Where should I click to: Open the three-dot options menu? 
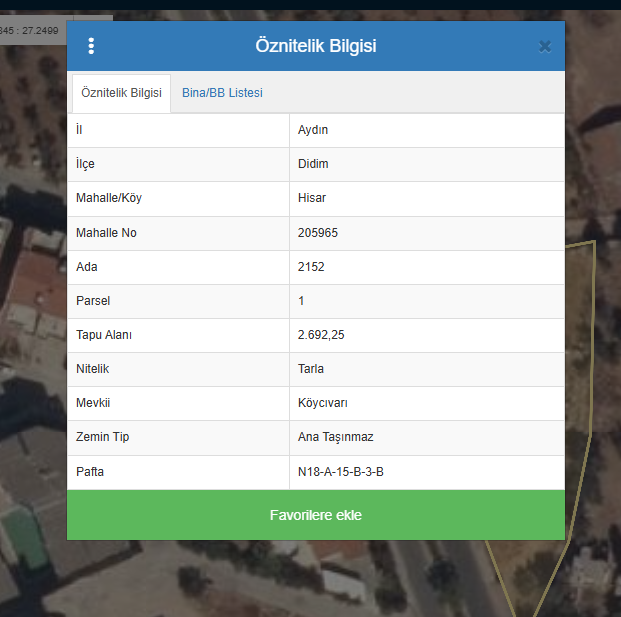click(x=91, y=46)
